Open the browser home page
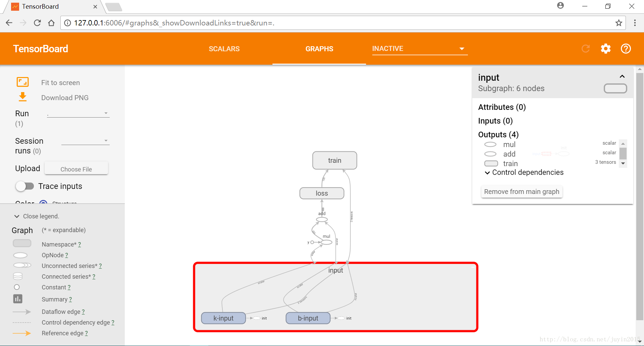Image resolution: width=644 pixels, height=346 pixels. [51, 23]
